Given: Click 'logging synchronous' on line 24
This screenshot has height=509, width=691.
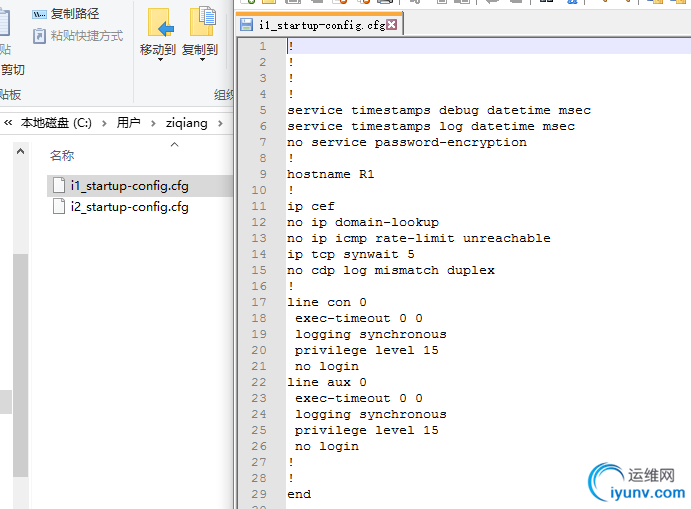Looking at the screenshot, I should pyautogui.click(x=371, y=414).
